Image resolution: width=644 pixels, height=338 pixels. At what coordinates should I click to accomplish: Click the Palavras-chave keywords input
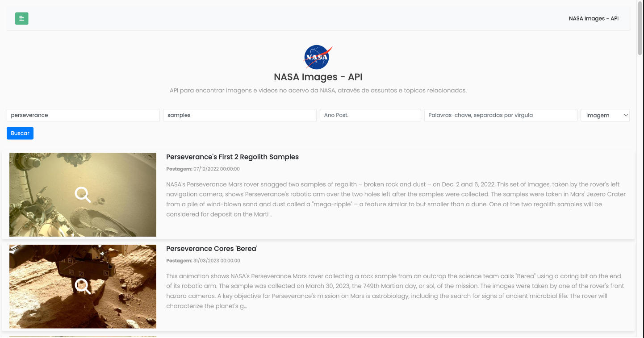tap(500, 115)
